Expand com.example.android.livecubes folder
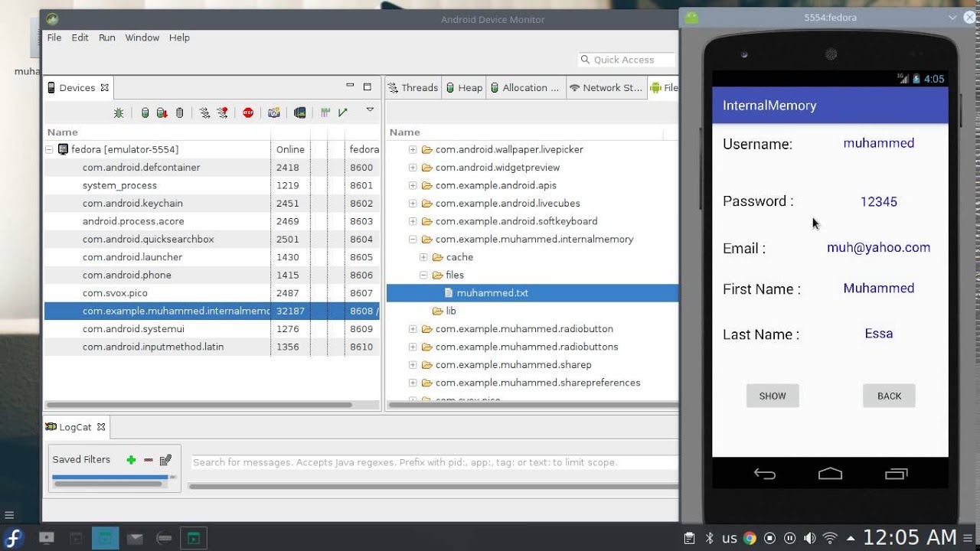 point(413,204)
